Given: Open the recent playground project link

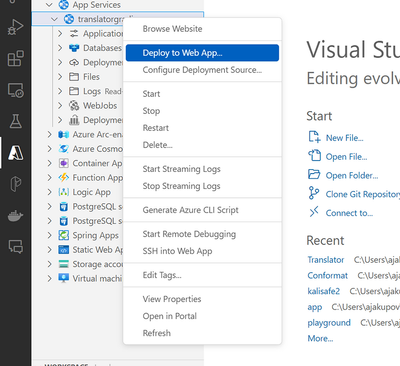Looking at the screenshot, I should (329, 323).
